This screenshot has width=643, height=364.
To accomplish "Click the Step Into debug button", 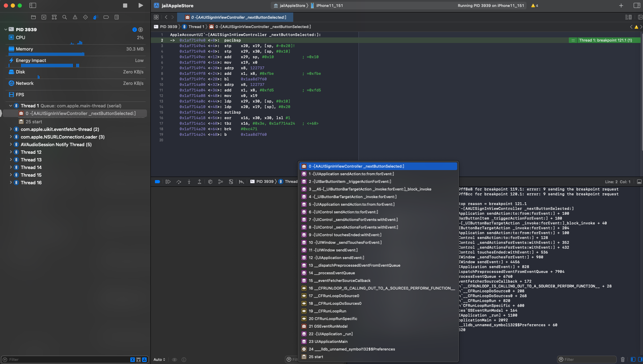I will click(x=189, y=181).
